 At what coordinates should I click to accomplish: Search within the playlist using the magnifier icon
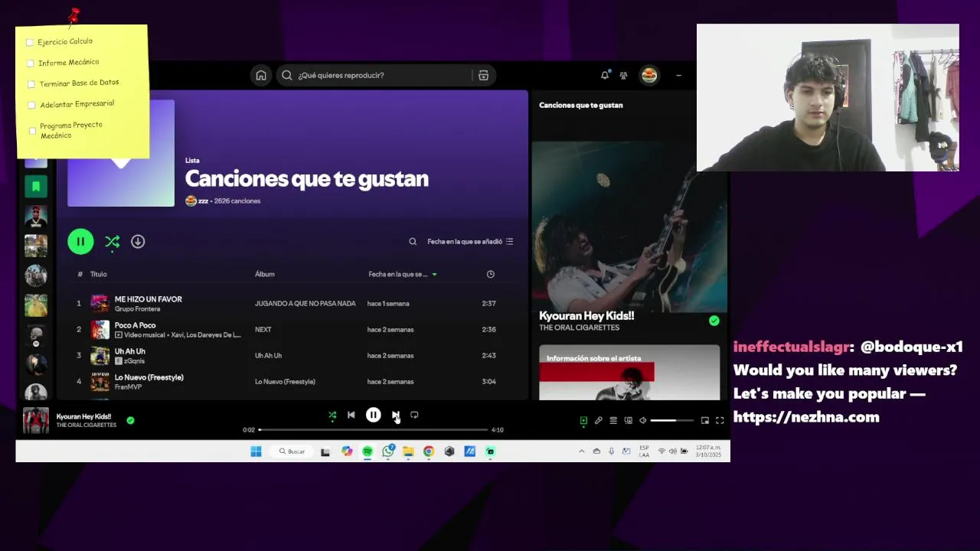click(413, 241)
